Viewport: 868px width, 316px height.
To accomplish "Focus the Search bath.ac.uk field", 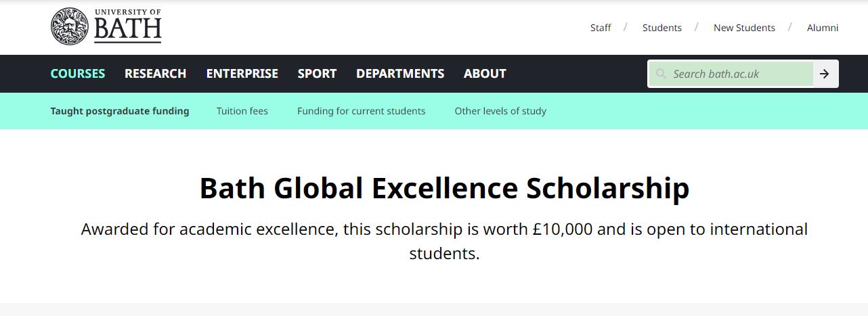I will pos(738,74).
